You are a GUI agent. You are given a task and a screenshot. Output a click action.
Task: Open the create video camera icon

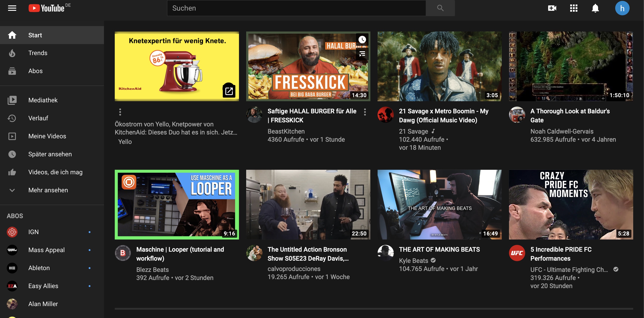point(552,8)
